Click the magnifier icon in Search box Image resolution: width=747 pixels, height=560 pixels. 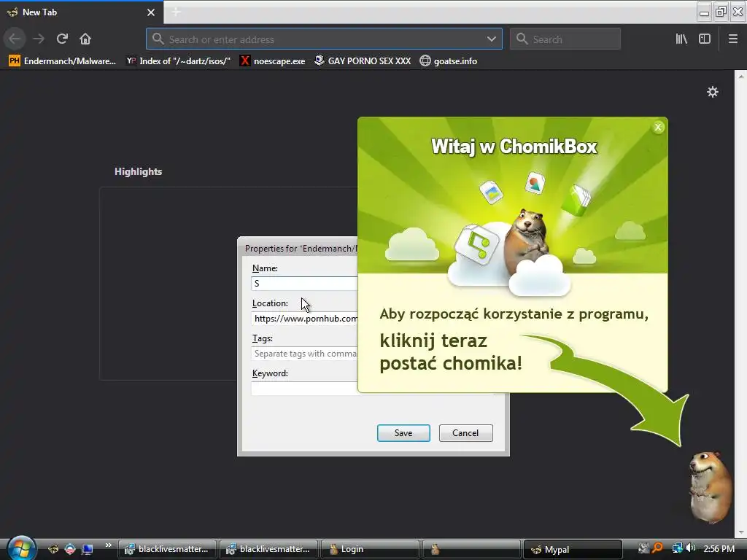(522, 39)
